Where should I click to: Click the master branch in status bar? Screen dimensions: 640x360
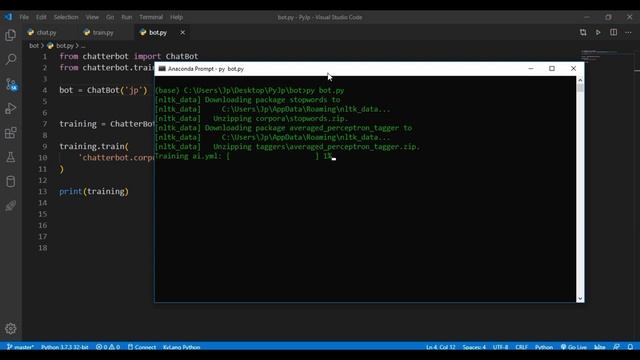click(x=20, y=347)
